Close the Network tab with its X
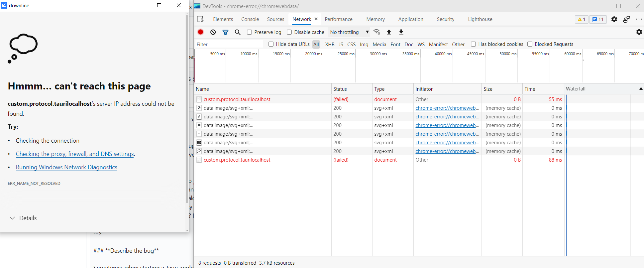644x268 pixels. pyautogui.click(x=316, y=19)
